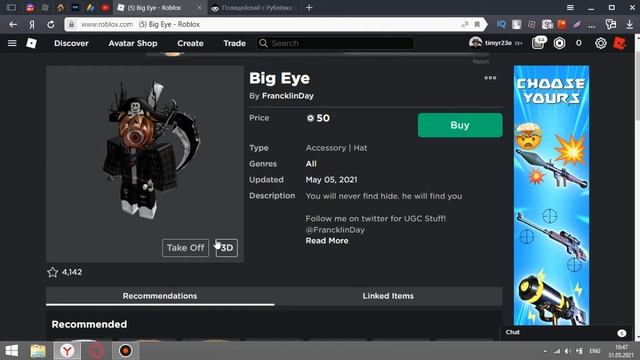Screen dimensions: 640x360
Task: Bookmark the page with bookmark icon
Action: point(477,24)
